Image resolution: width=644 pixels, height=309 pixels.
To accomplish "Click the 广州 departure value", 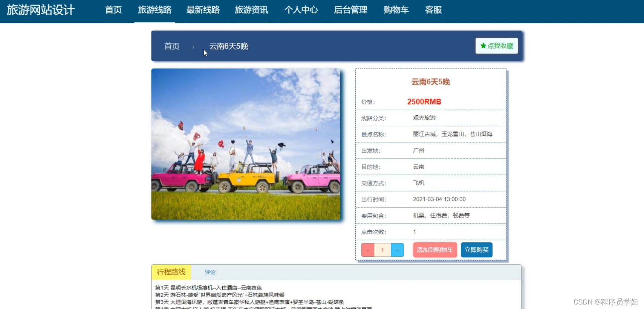I will tap(419, 150).
